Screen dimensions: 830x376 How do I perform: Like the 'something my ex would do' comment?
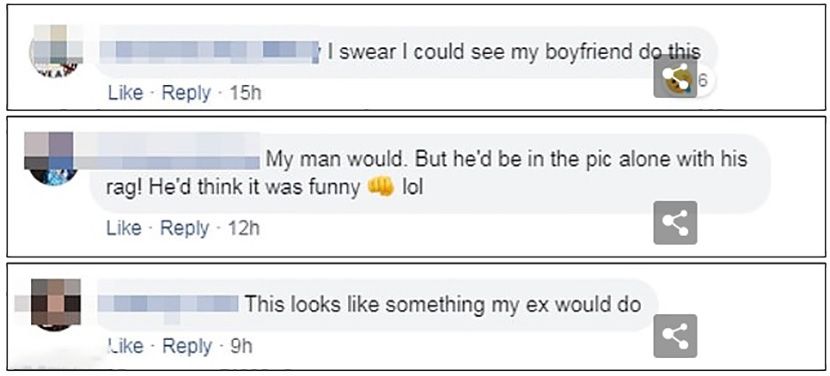click(125, 346)
